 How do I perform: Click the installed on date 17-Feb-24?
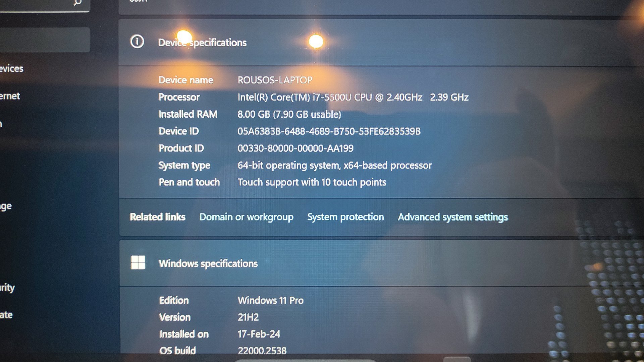tap(259, 334)
